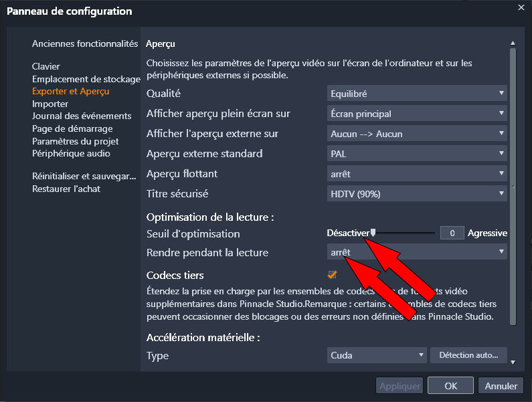The image size is (532, 402).
Task: Toggle the Codecs tiers checkbox
Action: click(x=332, y=275)
